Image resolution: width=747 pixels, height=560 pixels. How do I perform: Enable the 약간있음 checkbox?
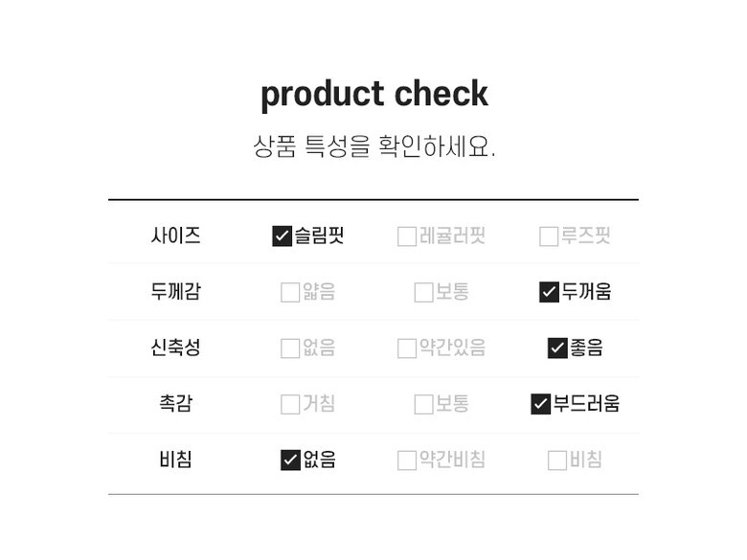click(x=407, y=348)
